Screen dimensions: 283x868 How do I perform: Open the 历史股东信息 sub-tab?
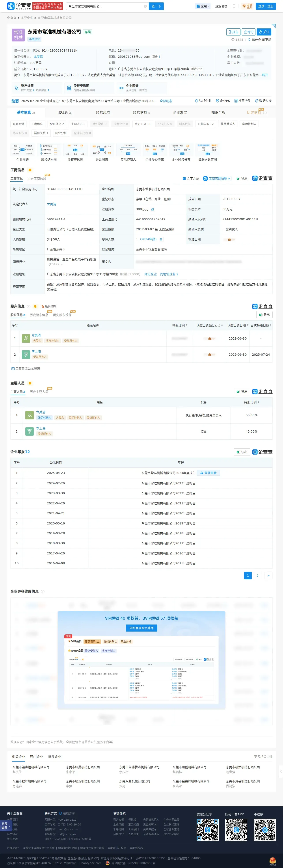click(x=39, y=315)
